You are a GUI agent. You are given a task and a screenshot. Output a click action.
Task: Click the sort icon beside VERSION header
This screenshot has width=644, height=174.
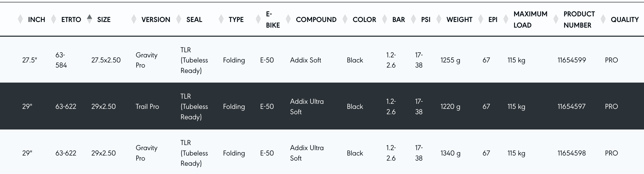pos(134,19)
